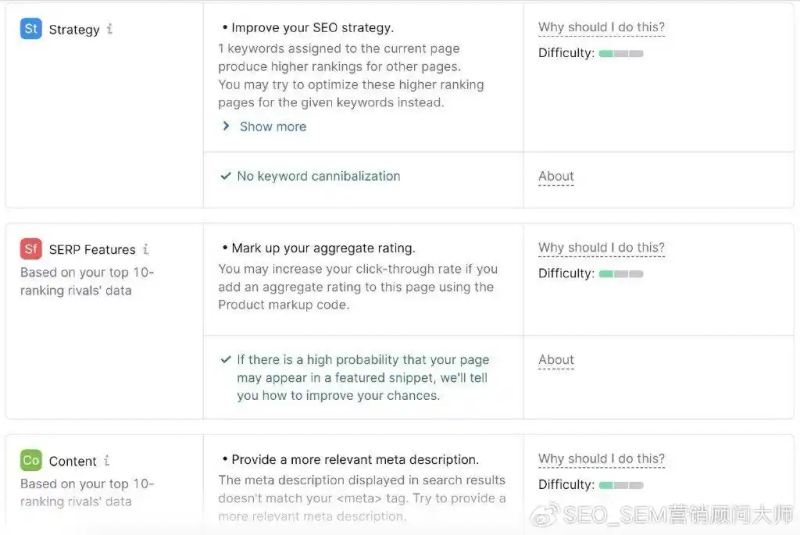Screen dimensions: 800x535
Task: Open Why should I do this for SERP Features
Action: [601, 248]
